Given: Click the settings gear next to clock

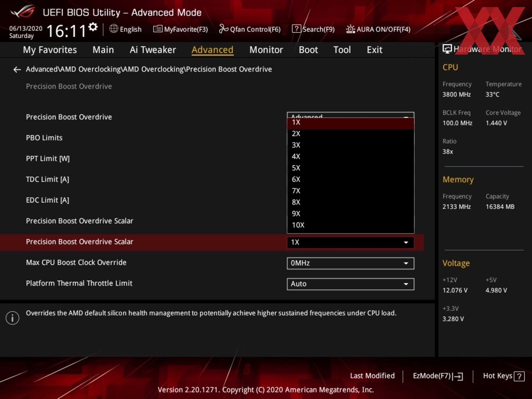Looking at the screenshot, I should tap(93, 27).
